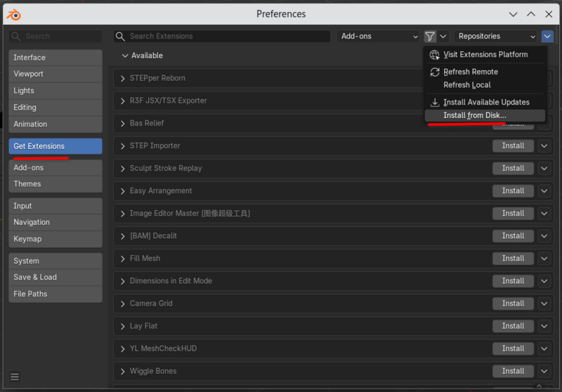Screen dimensions: 562x392
Task: Open the Add-ons type dropdown
Action: [x=378, y=37]
